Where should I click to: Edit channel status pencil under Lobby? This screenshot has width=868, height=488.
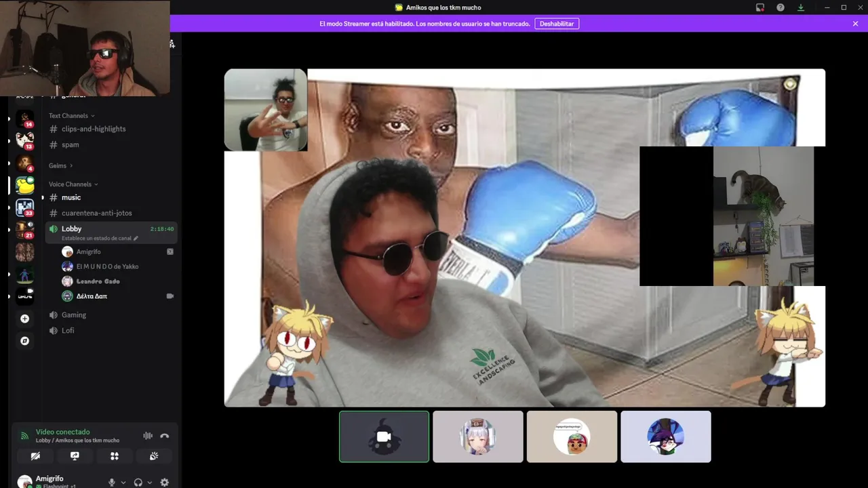click(x=136, y=239)
